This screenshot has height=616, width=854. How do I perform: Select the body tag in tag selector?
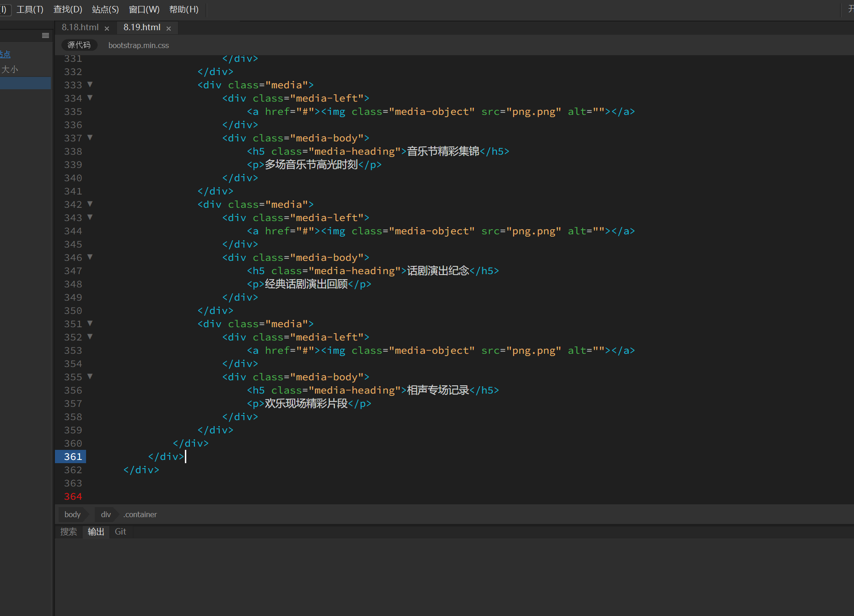click(72, 514)
